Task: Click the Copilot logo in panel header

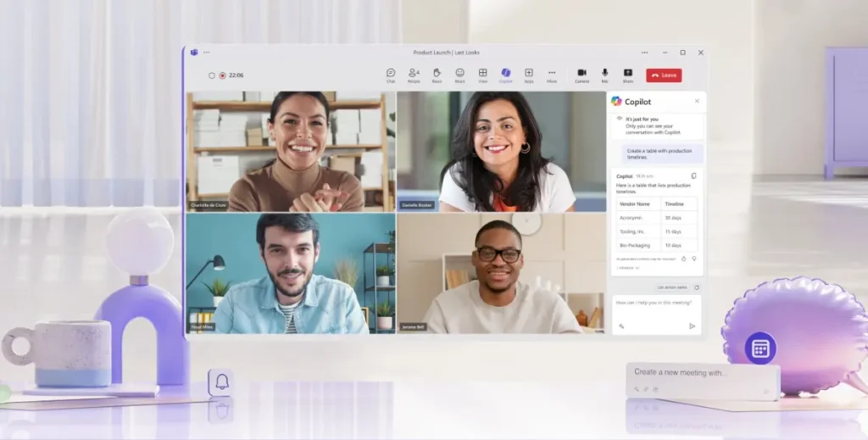Action: 616,101
